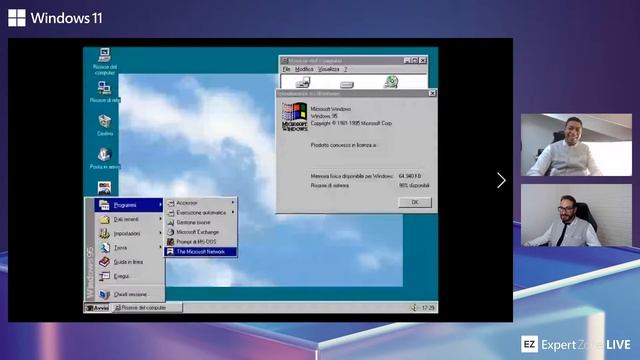Open Risorse del computer desktop icon
Viewport: 640px width, 360px height.
(104, 61)
